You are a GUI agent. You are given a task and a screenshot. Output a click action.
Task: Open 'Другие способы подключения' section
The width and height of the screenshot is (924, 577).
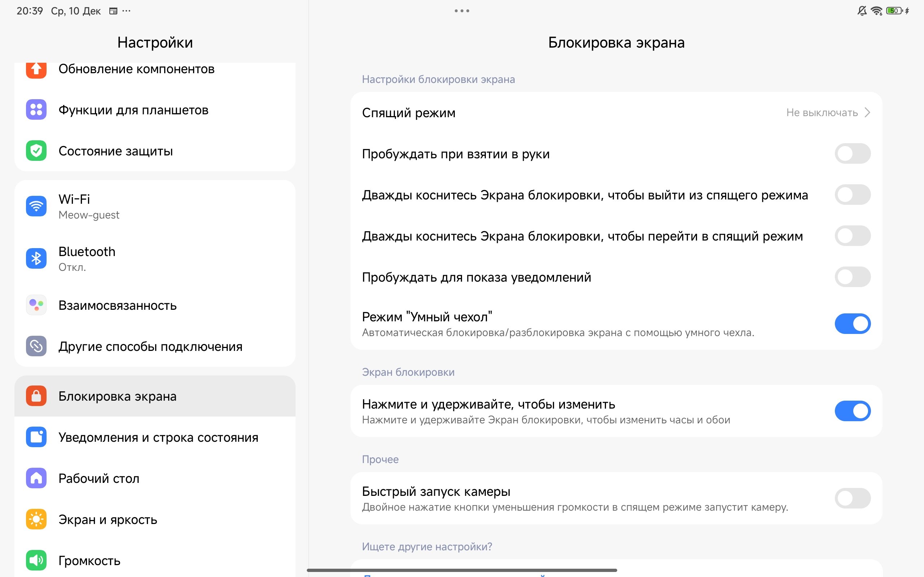150,347
